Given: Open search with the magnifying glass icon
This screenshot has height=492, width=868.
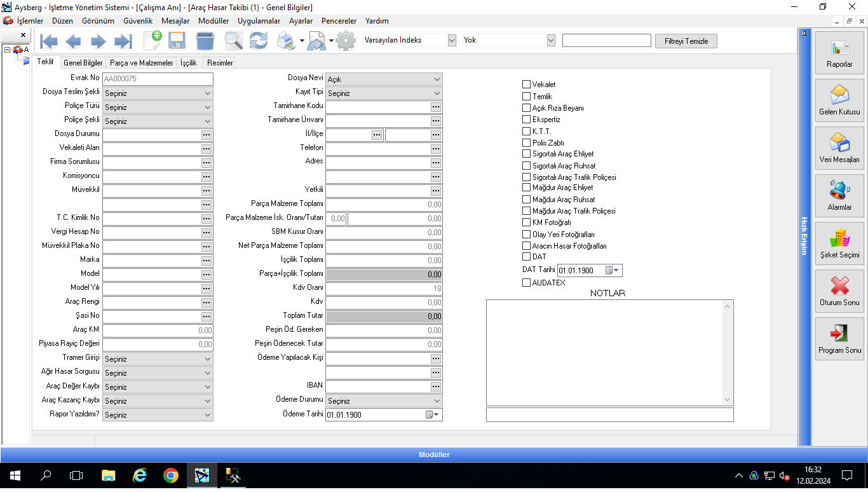Looking at the screenshot, I should point(233,41).
